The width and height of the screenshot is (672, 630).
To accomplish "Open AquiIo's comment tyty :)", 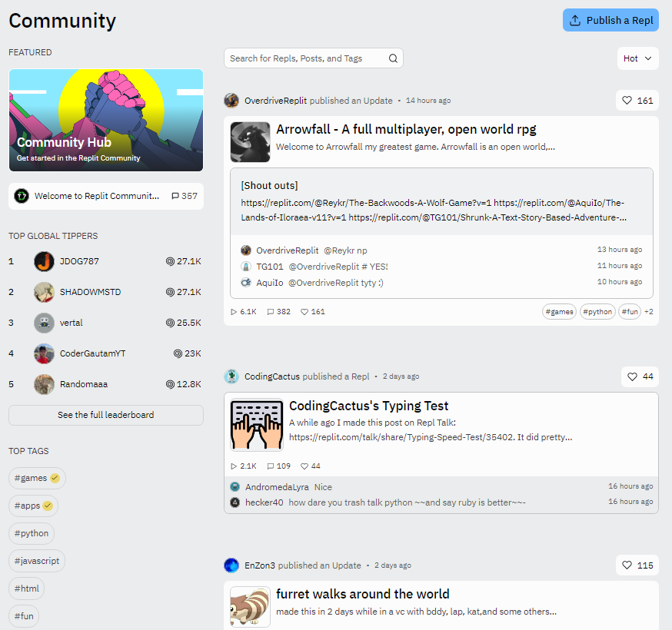I will point(441,283).
